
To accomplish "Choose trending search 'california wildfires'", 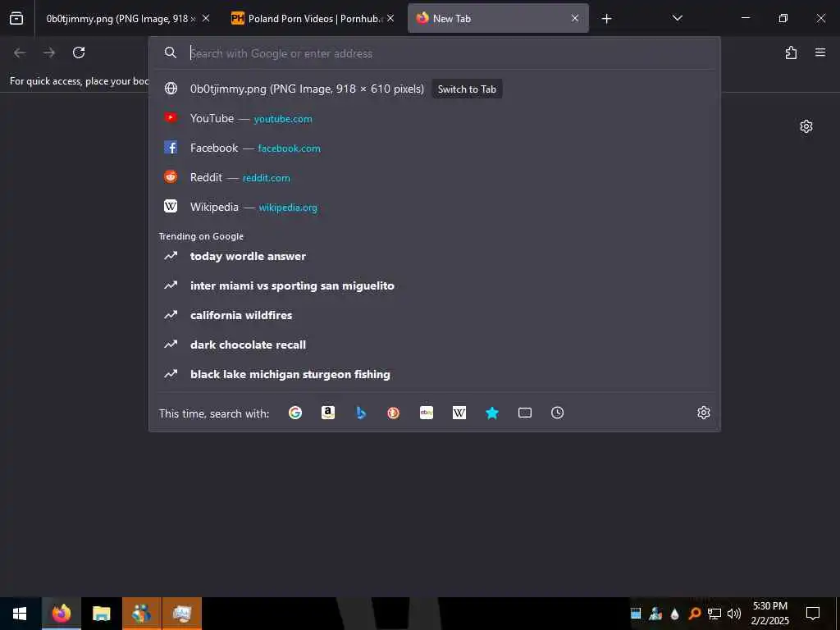I will tap(435, 315).
